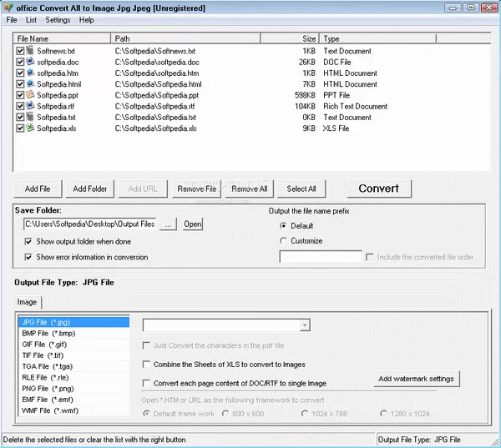This screenshot has width=501, height=448.
Task: Open the image options dropdown arrow
Action: pos(305,325)
